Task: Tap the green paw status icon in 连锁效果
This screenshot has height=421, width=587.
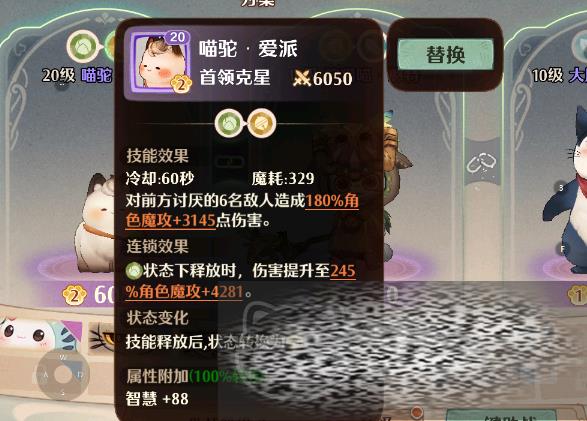Action: (133, 271)
